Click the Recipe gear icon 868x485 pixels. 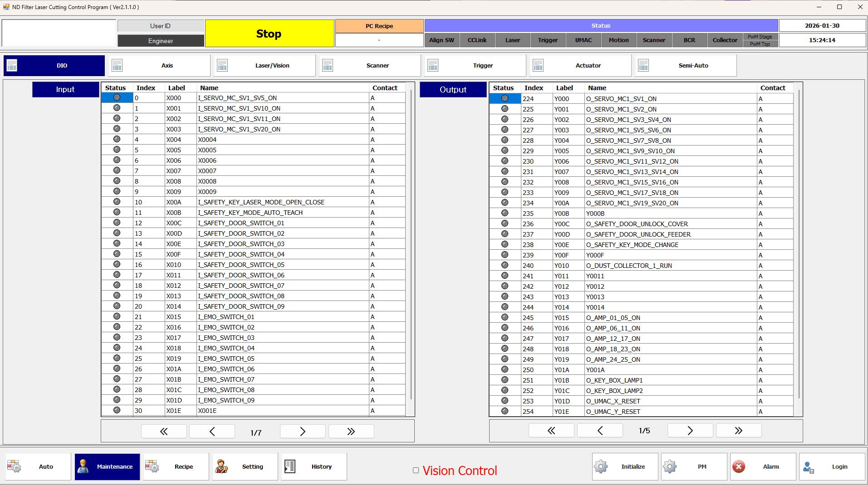[x=152, y=466]
